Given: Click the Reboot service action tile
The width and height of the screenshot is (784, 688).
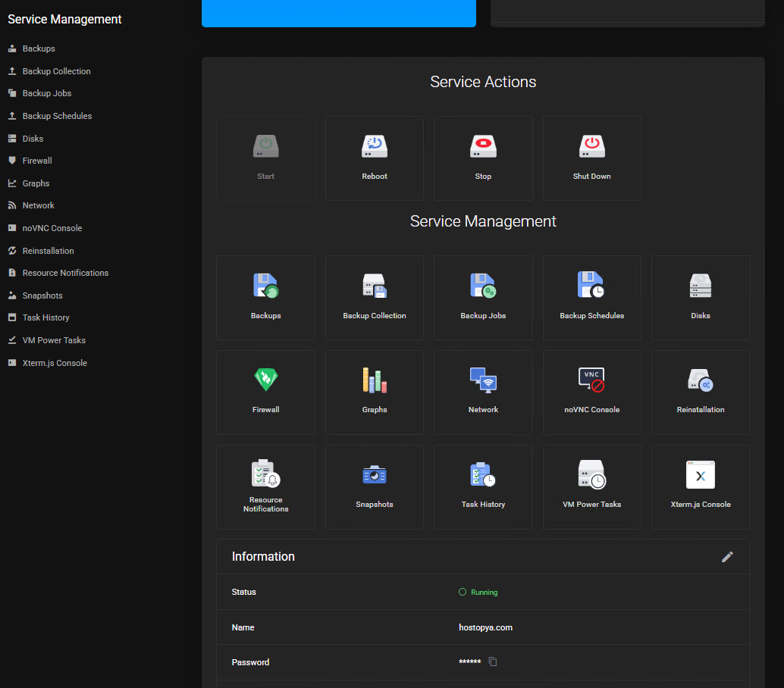Looking at the screenshot, I should [374, 158].
